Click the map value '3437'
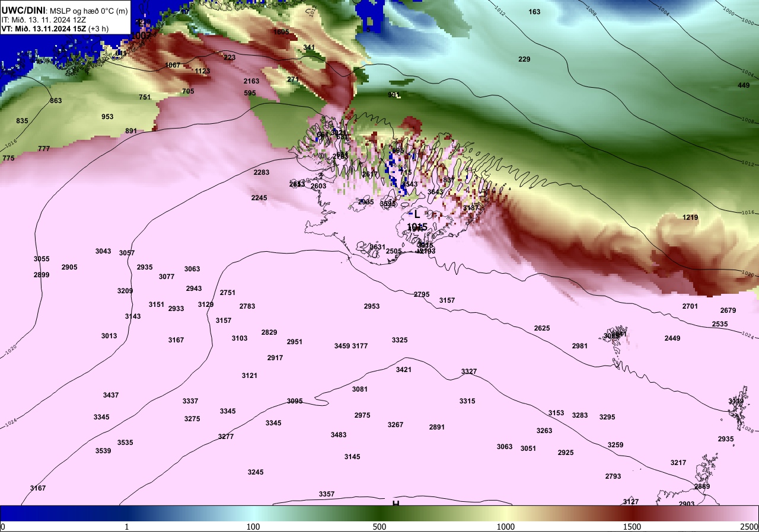759x532 pixels. tap(111, 395)
